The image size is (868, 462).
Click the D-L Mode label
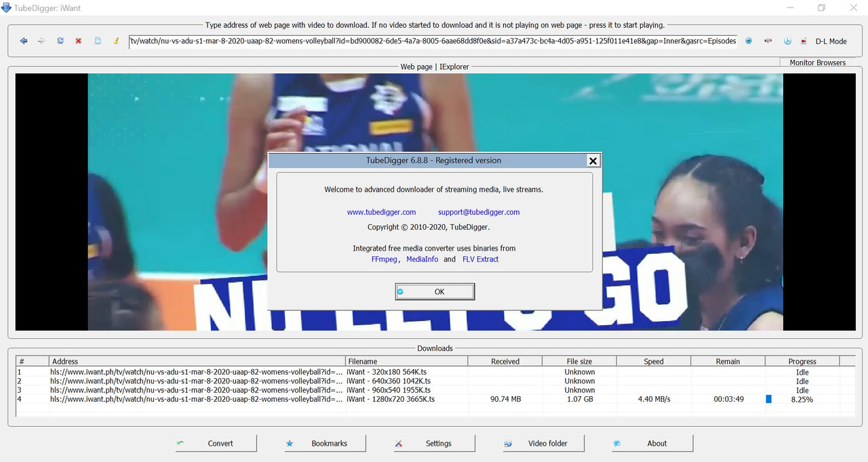pyautogui.click(x=831, y=41)
